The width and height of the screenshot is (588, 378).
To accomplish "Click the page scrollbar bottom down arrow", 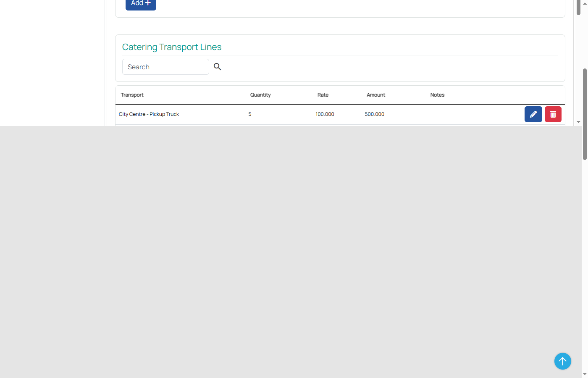I will 585,374.
